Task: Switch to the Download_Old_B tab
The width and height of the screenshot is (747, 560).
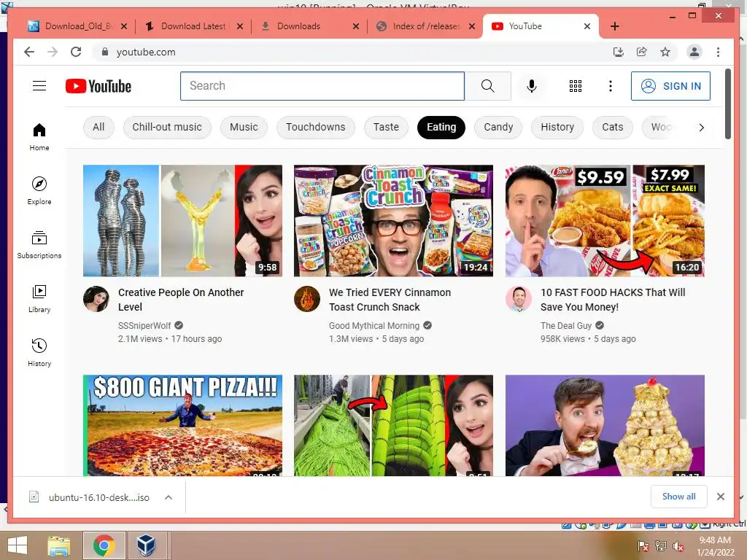Action: tap(77, 26)
